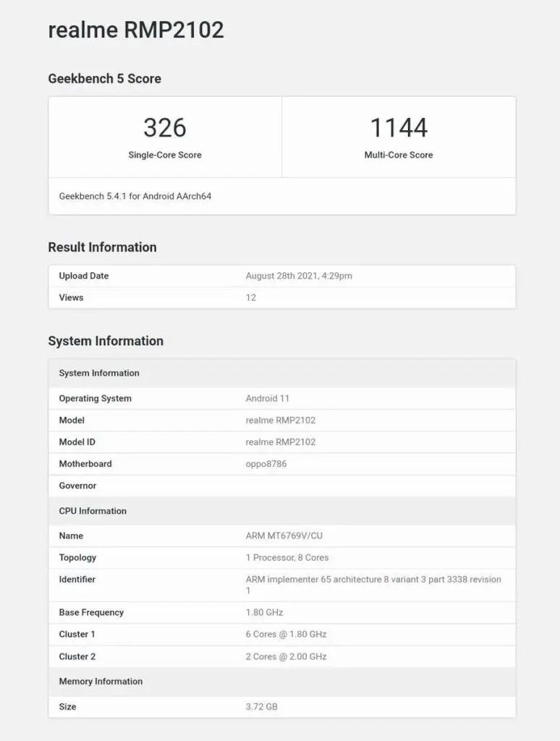This screenshot has width=560, height=741.
Task: Select the single-core score value 326
Action: [165, 127]
